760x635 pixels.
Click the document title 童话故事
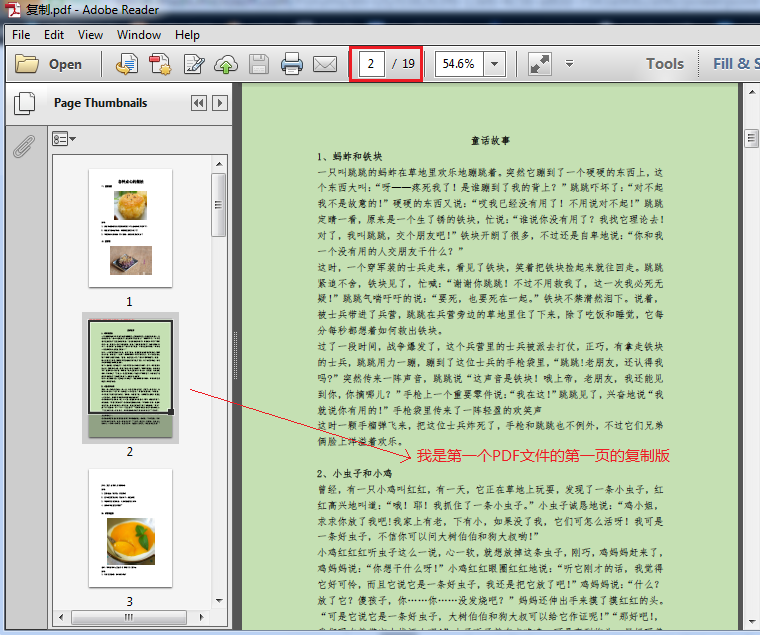click(491, 141)
